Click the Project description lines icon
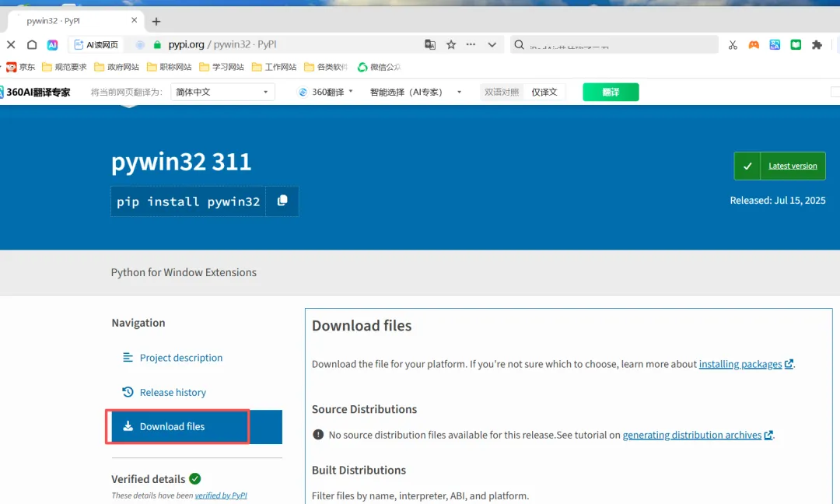This screenshot has width=840, height=504. click(x=128, y=357)
